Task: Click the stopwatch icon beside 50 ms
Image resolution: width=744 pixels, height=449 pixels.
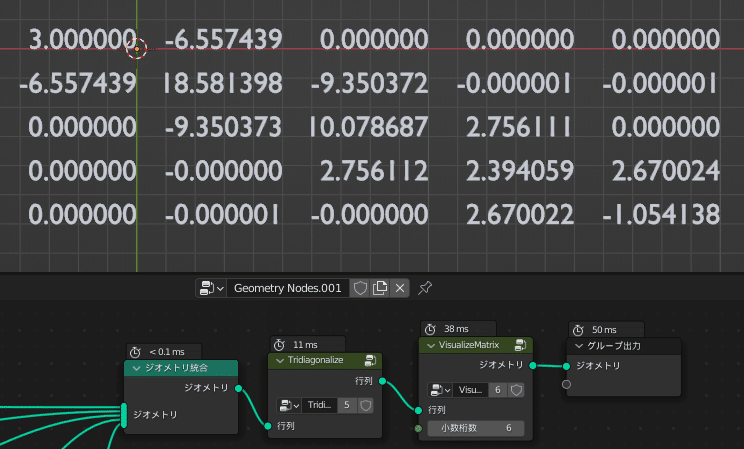Action: [x=578, y=330]
